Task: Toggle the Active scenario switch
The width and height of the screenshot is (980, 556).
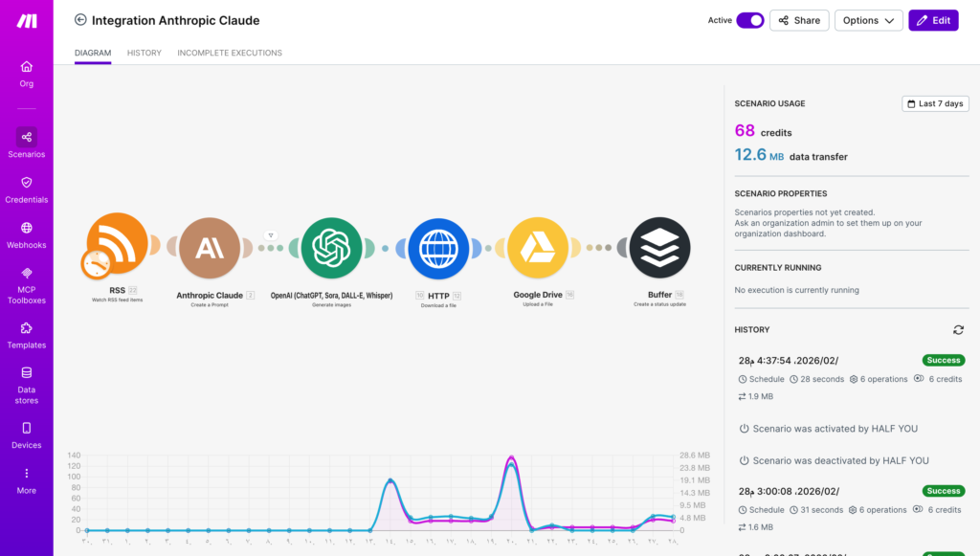Action: click(749, 20)
